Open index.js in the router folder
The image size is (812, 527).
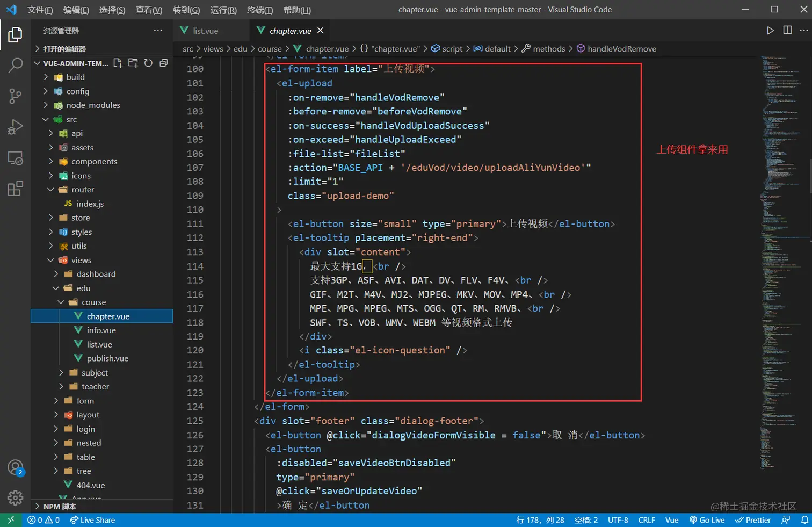(102, 204)
